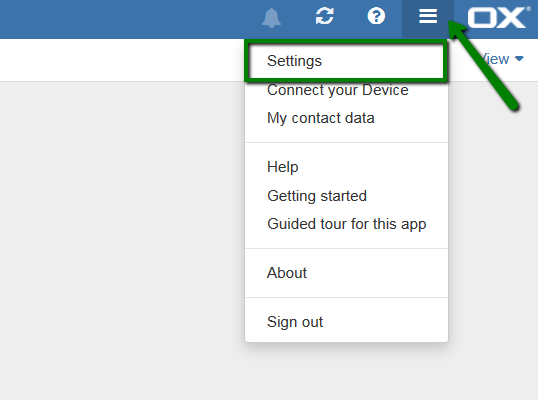Screen dimensions: 538x400
Task: Open the question mark help icon
Action: point(376,16)
